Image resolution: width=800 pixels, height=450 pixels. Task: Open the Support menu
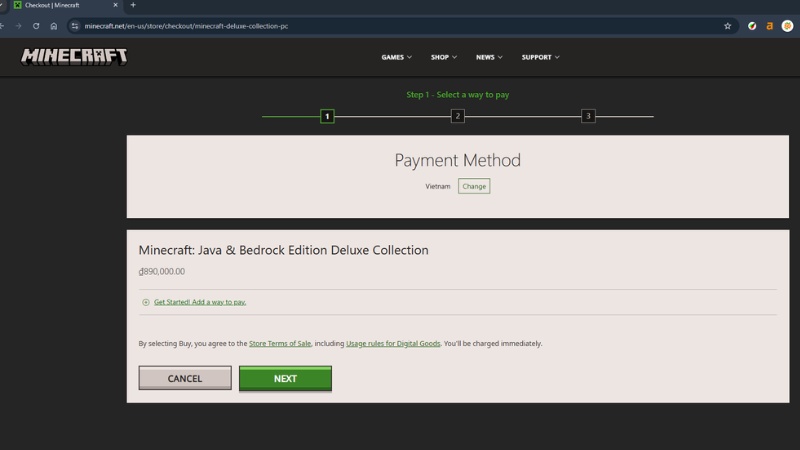coord(540,57)
